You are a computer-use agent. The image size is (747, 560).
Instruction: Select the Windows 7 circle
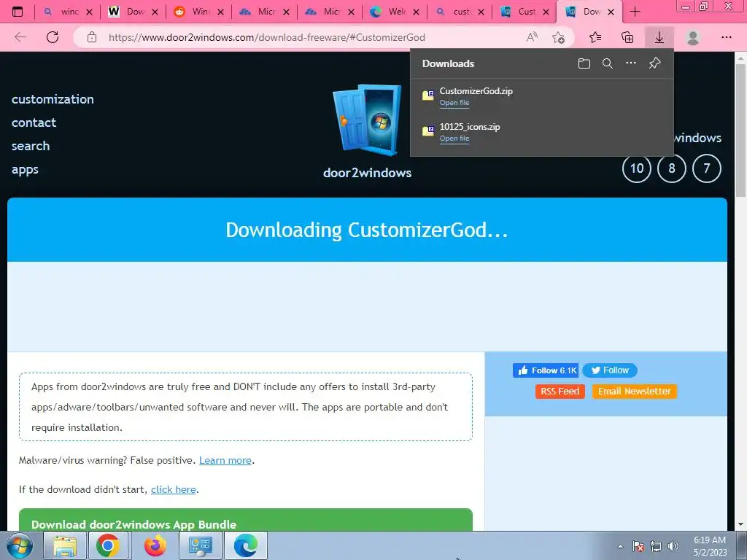[706, 168]
